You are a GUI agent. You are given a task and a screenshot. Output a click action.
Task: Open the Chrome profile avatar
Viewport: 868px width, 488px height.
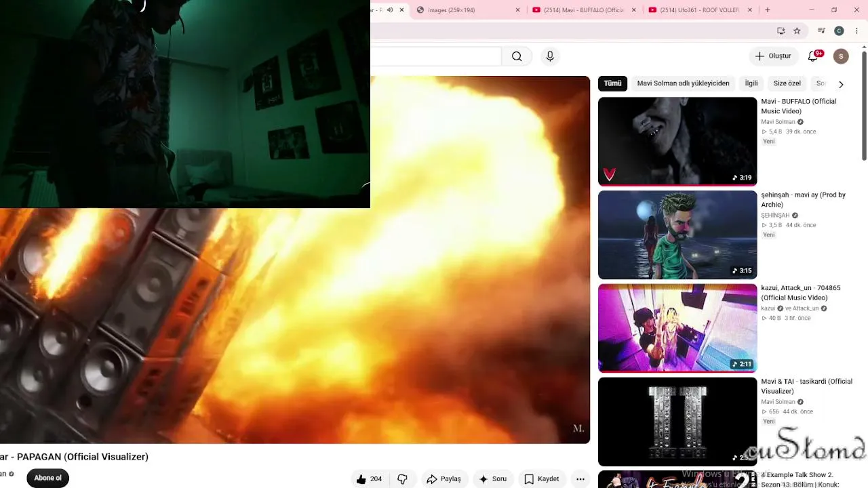coord(839,30)
